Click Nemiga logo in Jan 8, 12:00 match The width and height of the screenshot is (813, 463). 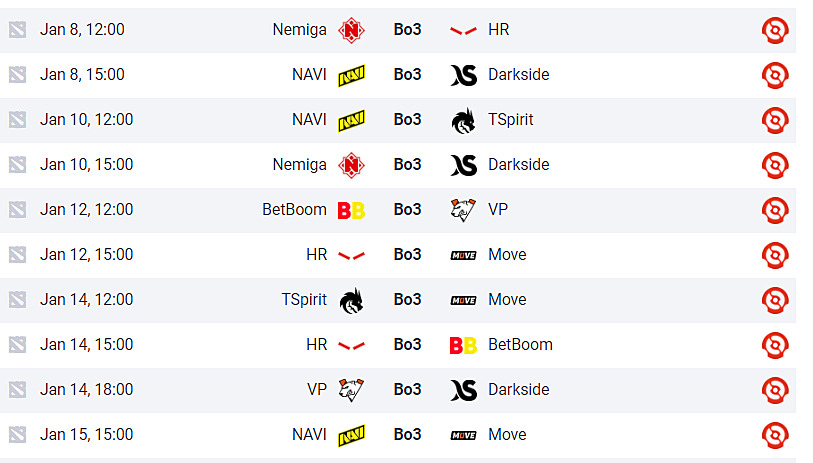click(x=351, y=30)
